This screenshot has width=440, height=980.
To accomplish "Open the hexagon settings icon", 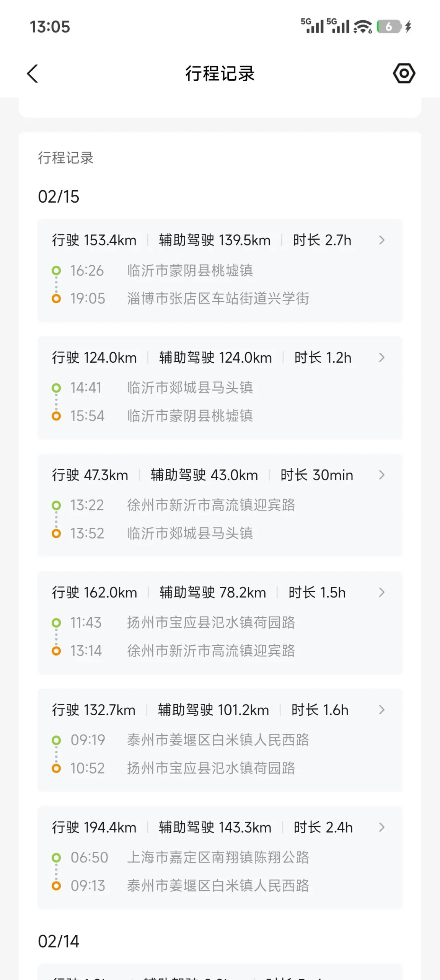I will click(x=404, y=73).
